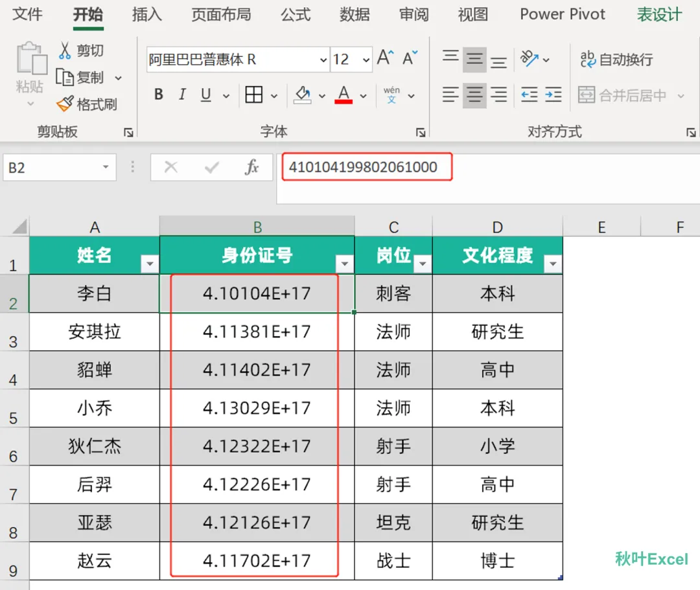The width and height of the screenshot is (700, 590).
Task: Click 合并后居中 merge and center button
Action: click(622, 95)
